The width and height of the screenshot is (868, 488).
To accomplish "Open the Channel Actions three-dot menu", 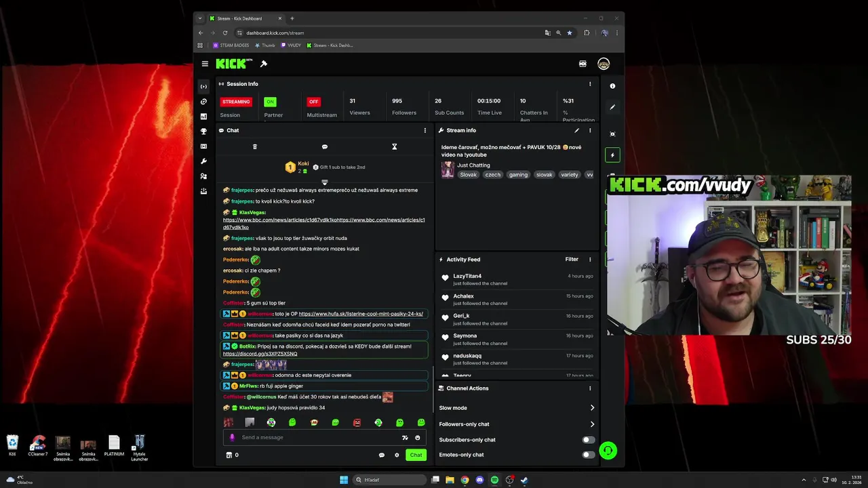I will click(590, 388).
